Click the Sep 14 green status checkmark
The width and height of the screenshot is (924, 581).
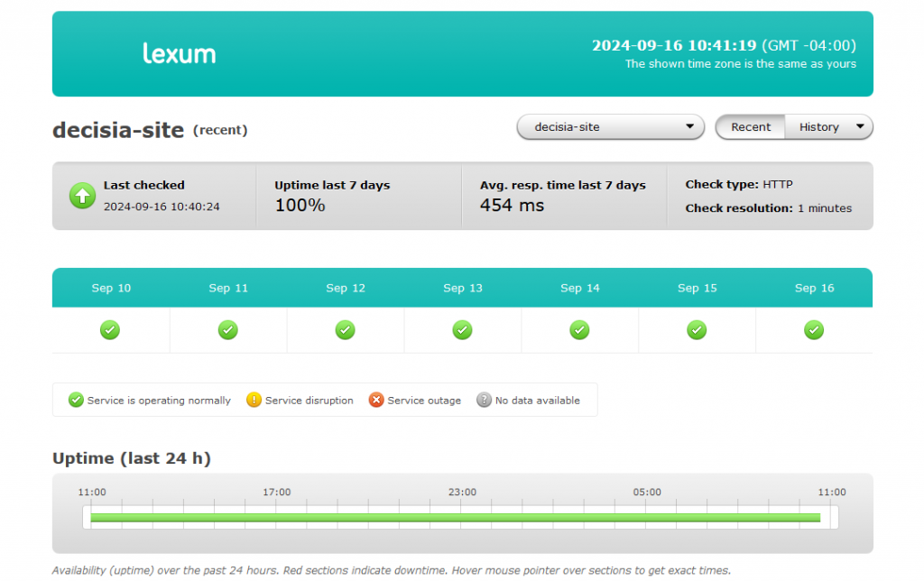(580, 330)
